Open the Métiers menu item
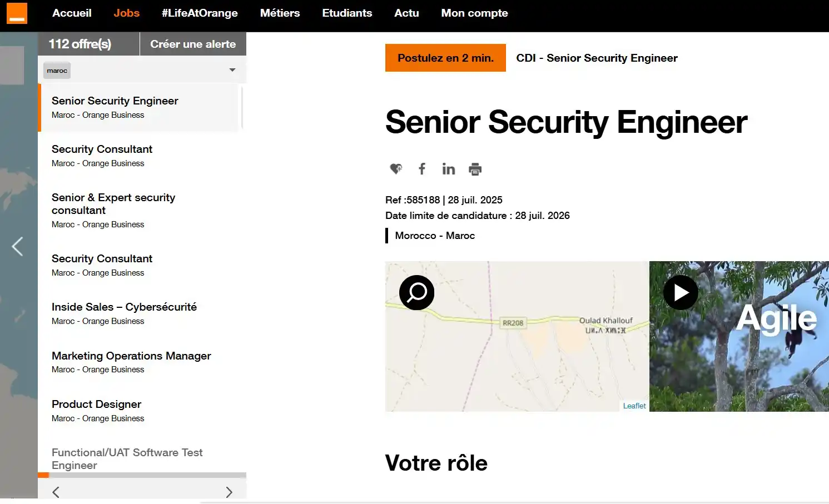This screenshot has height=504, width=829. coord(280,13)
